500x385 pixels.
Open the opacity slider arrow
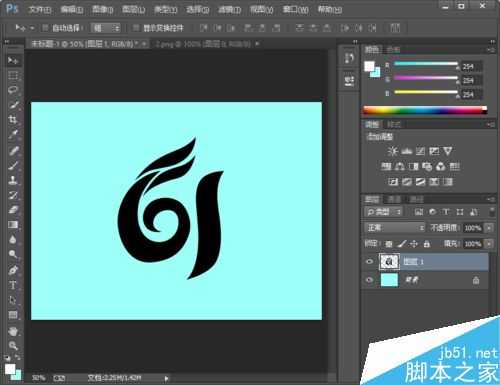coord(489,228)
